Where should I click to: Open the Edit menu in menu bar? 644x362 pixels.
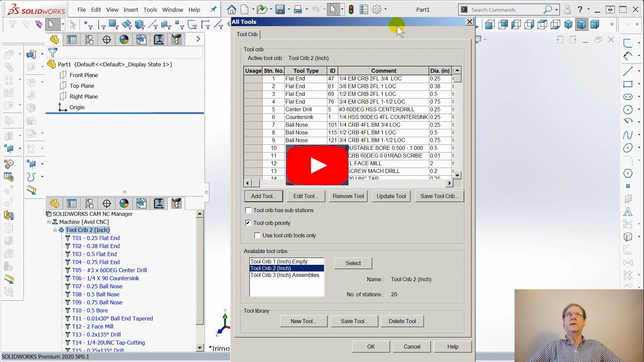[x=96, y=10]
